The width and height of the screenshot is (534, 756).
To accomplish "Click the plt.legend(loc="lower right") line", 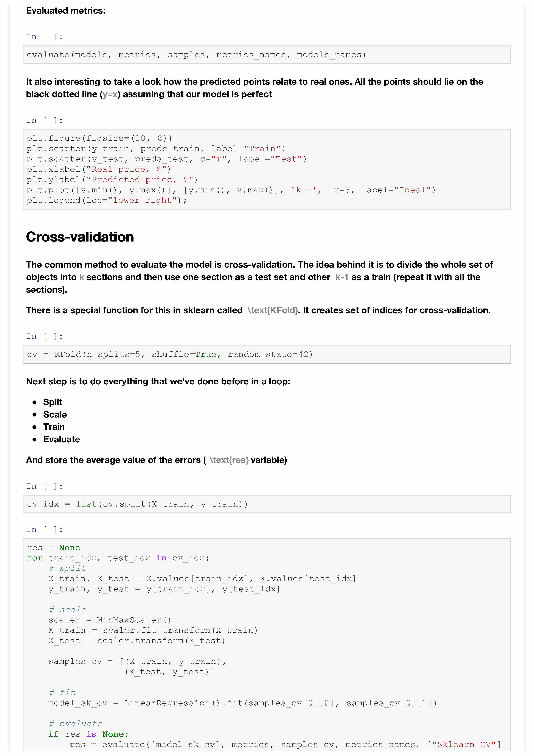I will click(107, 201).
